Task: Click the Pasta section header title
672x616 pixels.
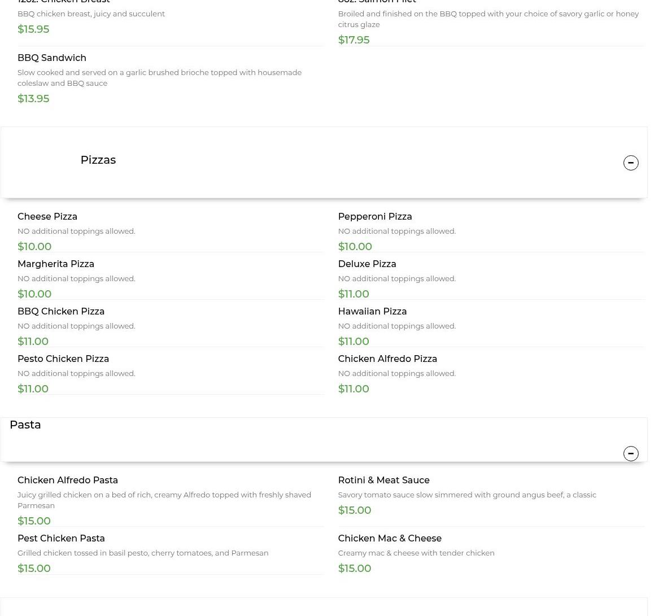Action: coord(25,425)
